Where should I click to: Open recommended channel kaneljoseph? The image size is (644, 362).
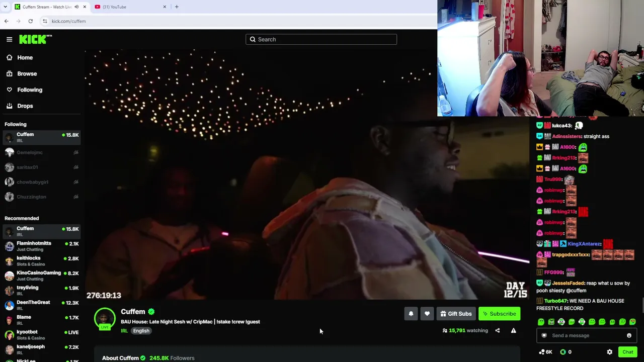tap(41, 349)
